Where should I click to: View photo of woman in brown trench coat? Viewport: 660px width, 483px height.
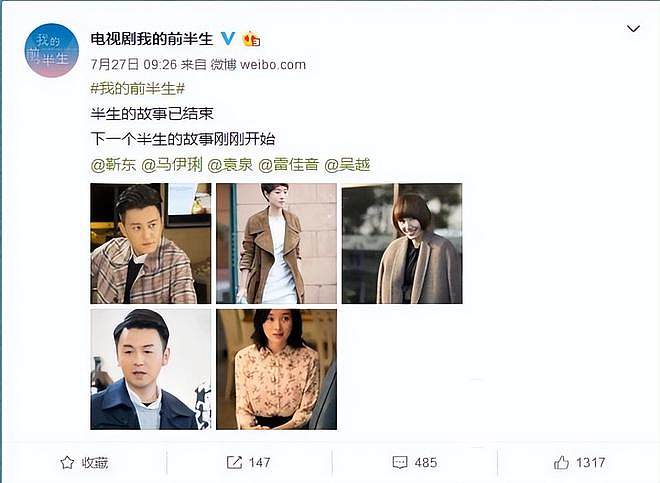[277, 243]
